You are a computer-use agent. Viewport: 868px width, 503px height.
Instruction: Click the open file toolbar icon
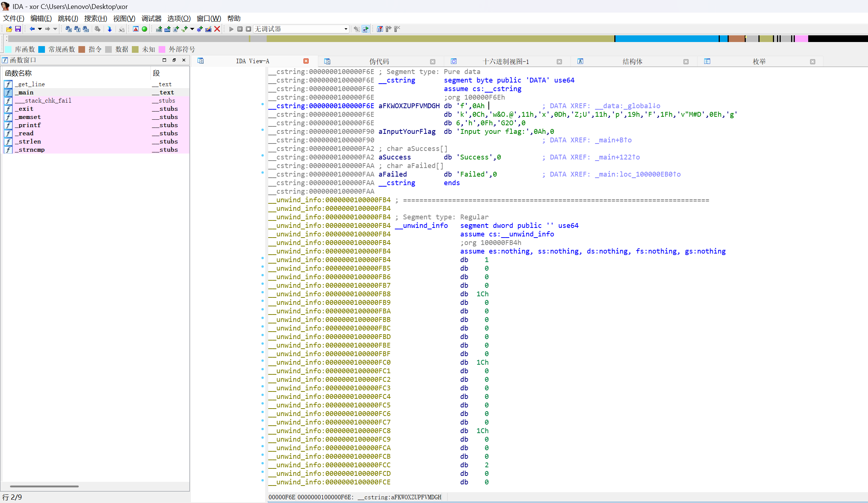(9, 29)
